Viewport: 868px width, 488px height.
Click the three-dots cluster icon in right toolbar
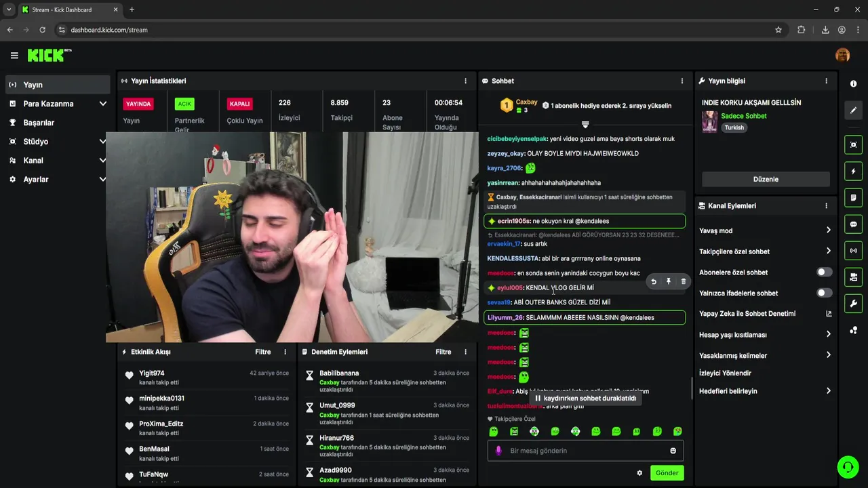pos(853,330)
